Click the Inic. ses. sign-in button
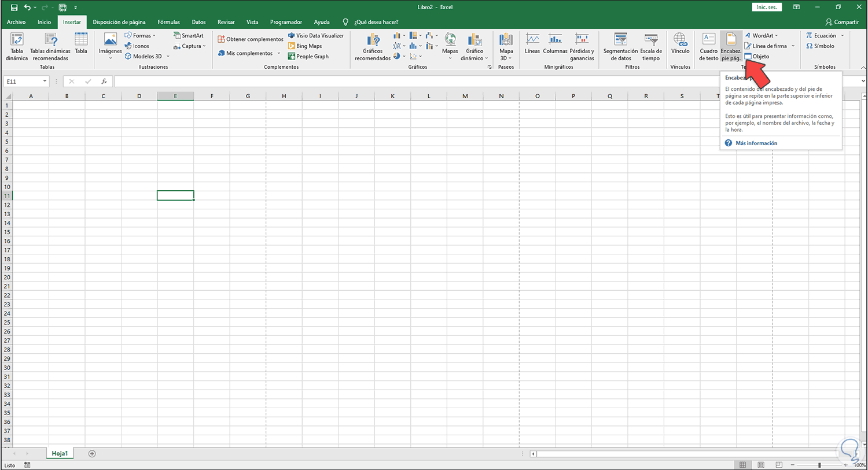The width and height of the screenshot is (868, 470). click(x=767, y=8)
